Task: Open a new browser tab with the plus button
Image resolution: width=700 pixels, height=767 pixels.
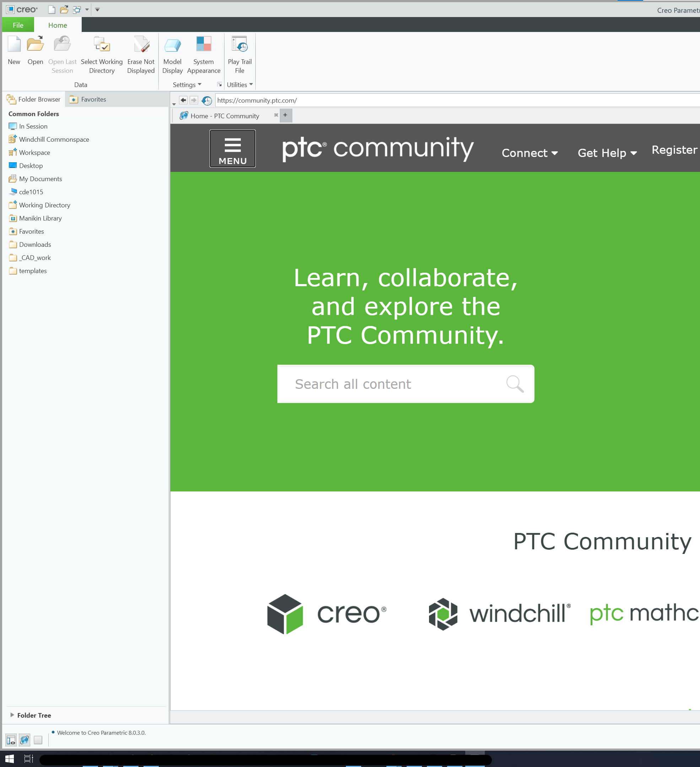Action: [285, 115]
